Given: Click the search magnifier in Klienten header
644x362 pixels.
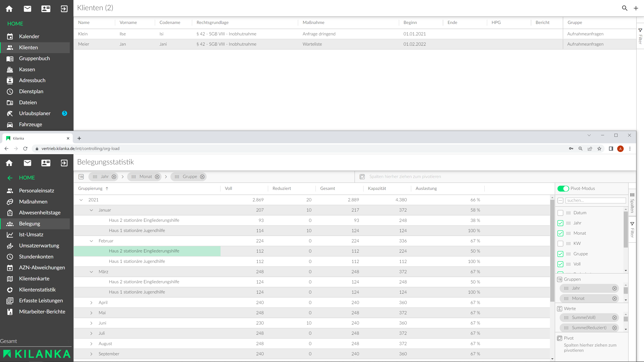Looking at the screenshot, I should [625, 8].
